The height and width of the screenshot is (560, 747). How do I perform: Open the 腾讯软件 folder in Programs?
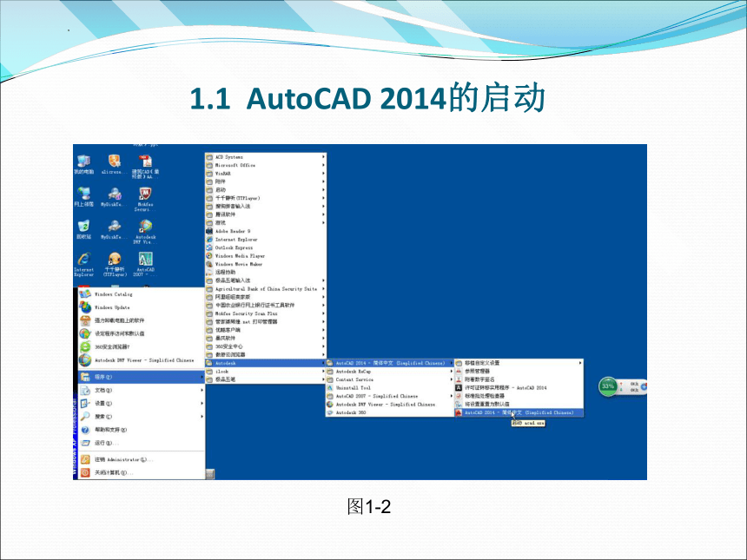coord(266,214)
